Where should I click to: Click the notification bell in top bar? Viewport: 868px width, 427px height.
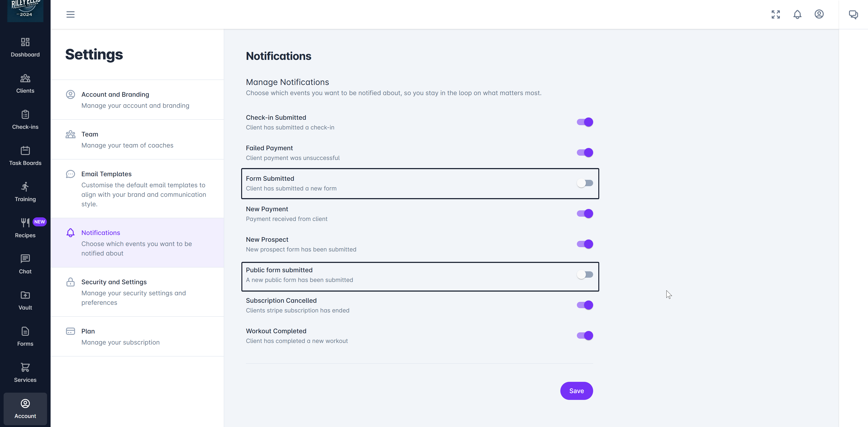797,14
